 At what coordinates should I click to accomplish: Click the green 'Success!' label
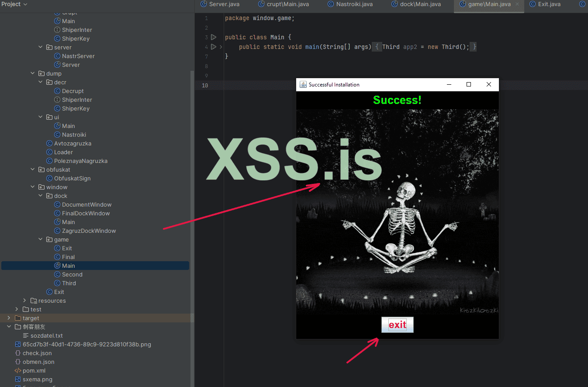(x=397, y=100)
